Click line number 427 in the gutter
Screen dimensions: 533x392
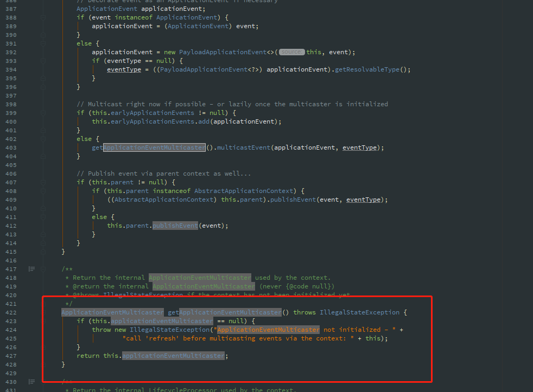(x=11, y=356)
